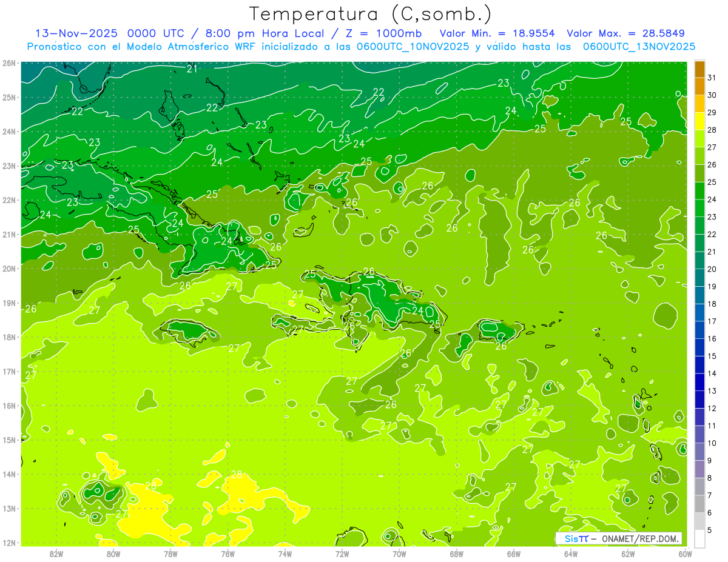This screenshot has width=728, height=562.
Task: Click the '5' value on the color legend
Action: pyautogui.click(x=710, y=530)
